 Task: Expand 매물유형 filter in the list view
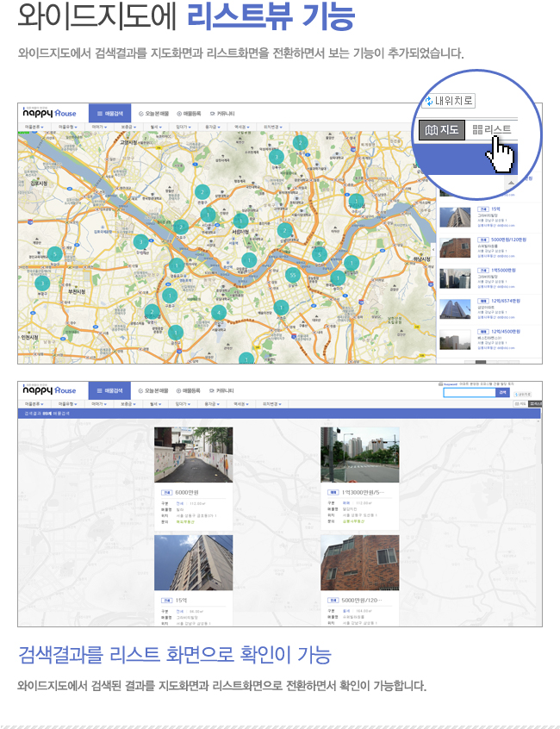[67, 404]
